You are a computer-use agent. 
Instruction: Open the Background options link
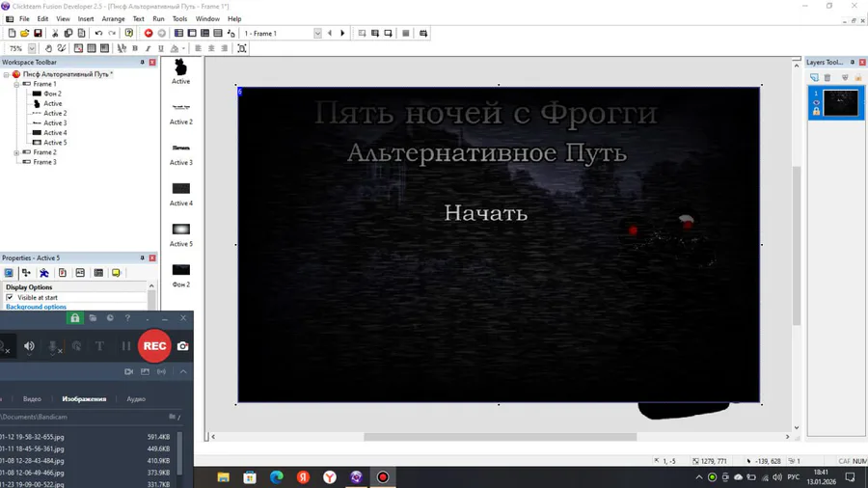36,307
